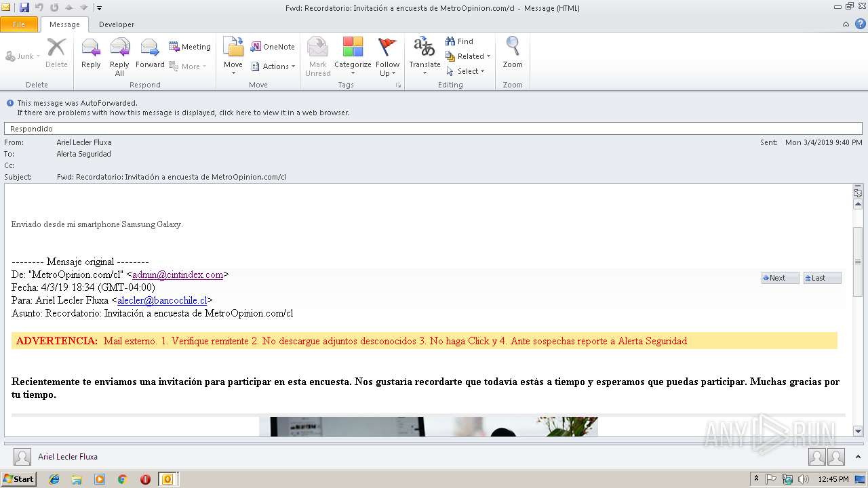Click the Windows Start button
The width and height of the screenshot is (868, 488).
tap(18, 479)
